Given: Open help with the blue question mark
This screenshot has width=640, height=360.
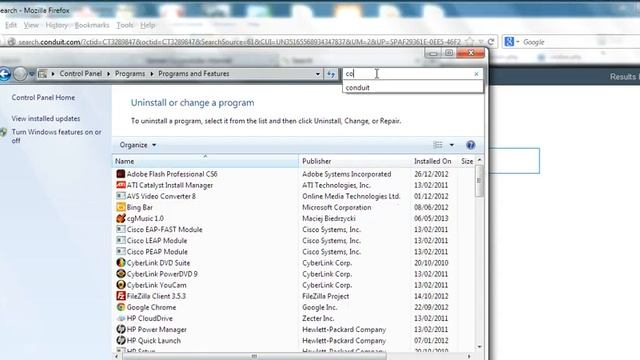Looking at the screenshot, I should point(470,145).
